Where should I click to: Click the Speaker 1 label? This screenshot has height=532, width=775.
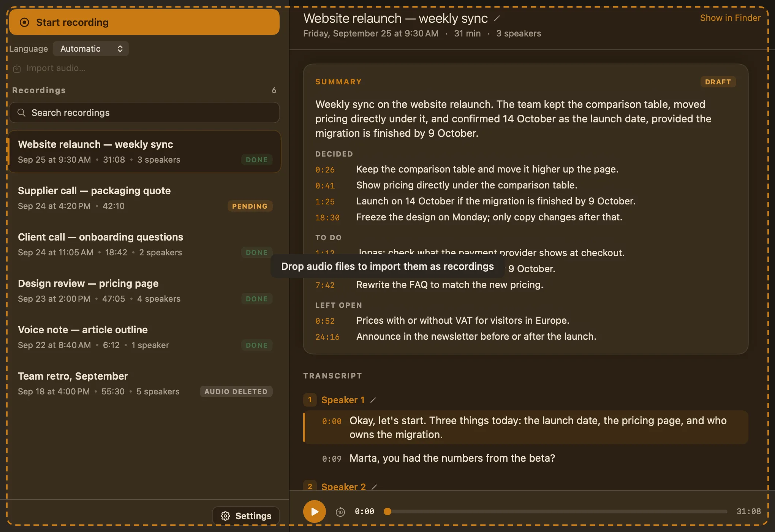343,400
